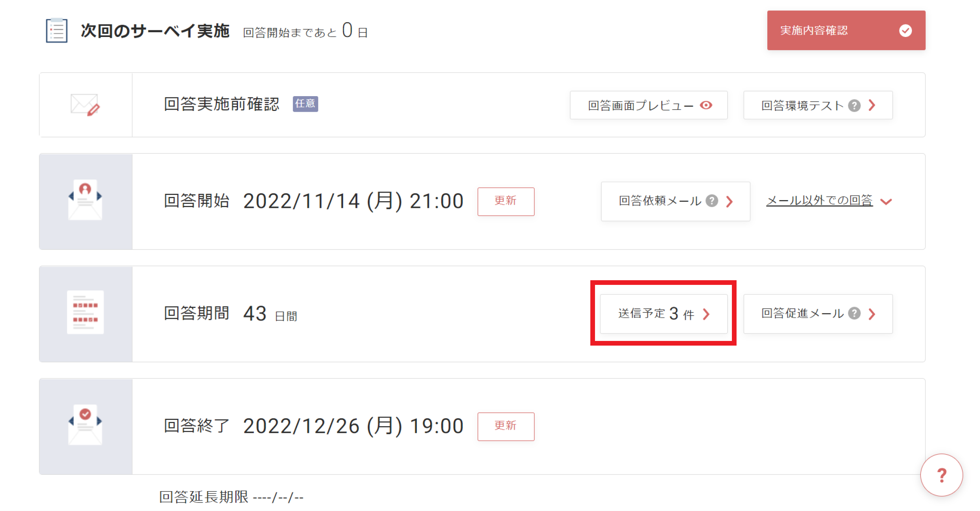
Task: Click help icon beside 回答依頼メール
Action: pos(712,201)
